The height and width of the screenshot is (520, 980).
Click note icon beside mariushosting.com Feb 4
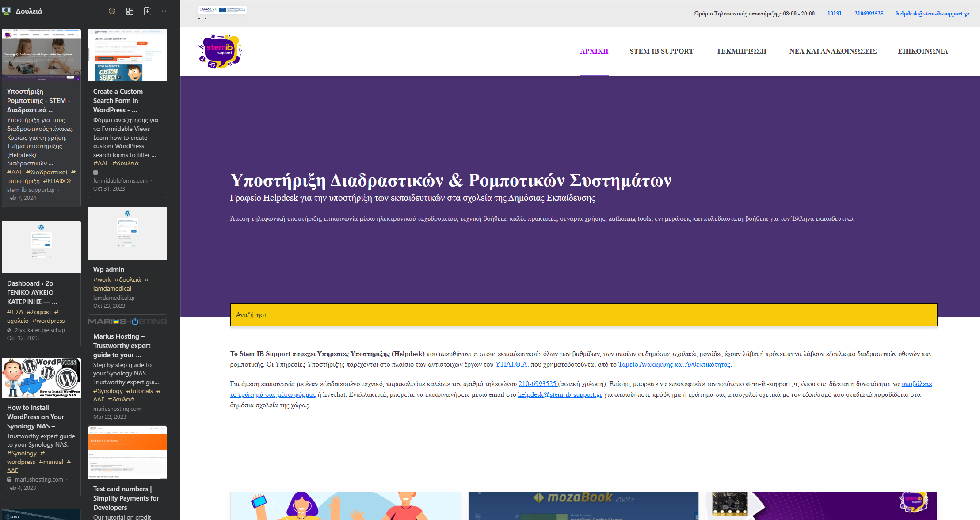10,479
